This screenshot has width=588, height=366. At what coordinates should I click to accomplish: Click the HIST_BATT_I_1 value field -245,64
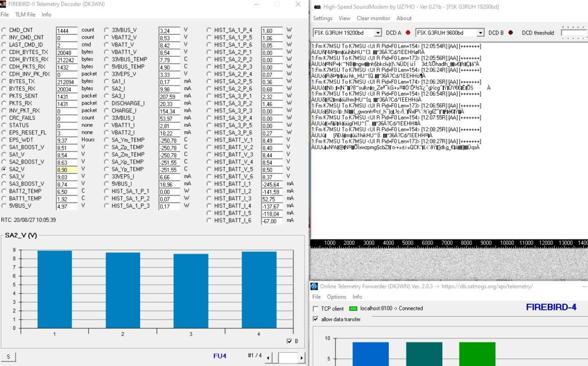click(272, 185)
